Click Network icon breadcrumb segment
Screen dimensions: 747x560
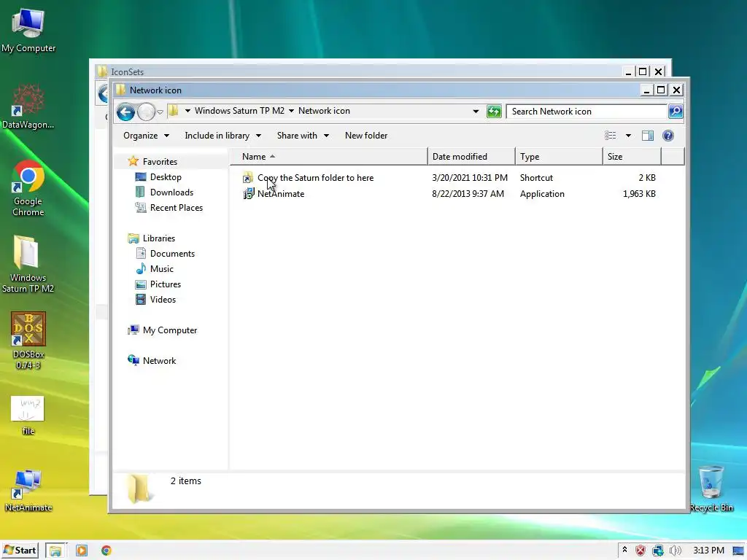coord(324,111)
